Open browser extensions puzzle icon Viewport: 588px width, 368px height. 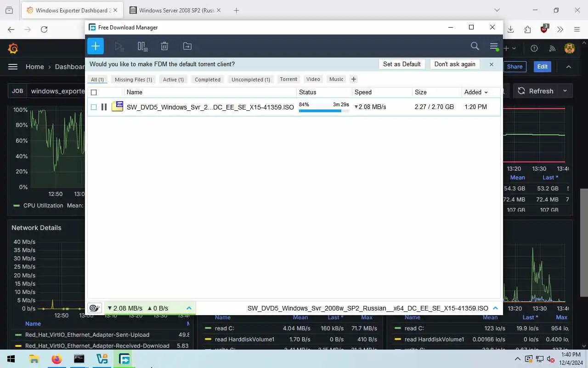tap(527, 29)
